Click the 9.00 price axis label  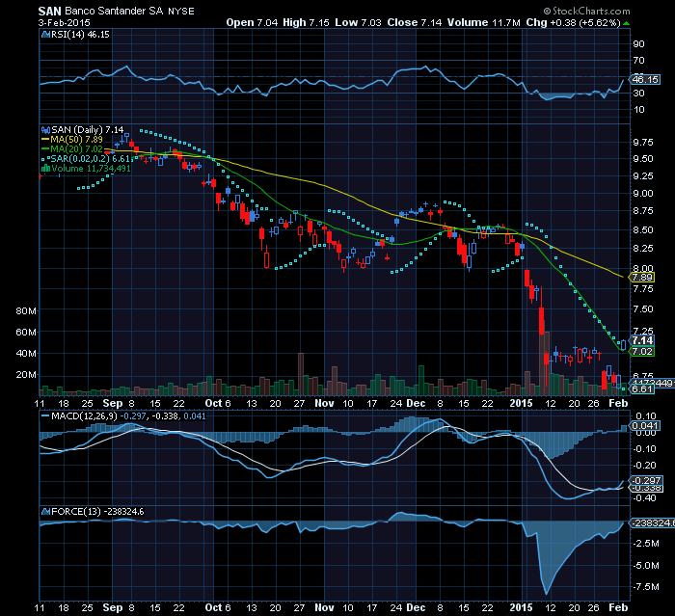tap(643, 193)
